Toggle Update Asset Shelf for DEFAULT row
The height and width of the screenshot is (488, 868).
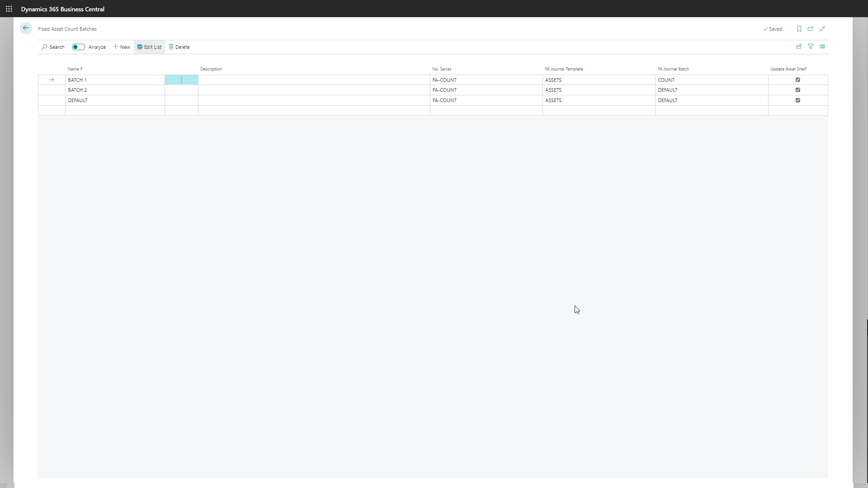[797, 100]
